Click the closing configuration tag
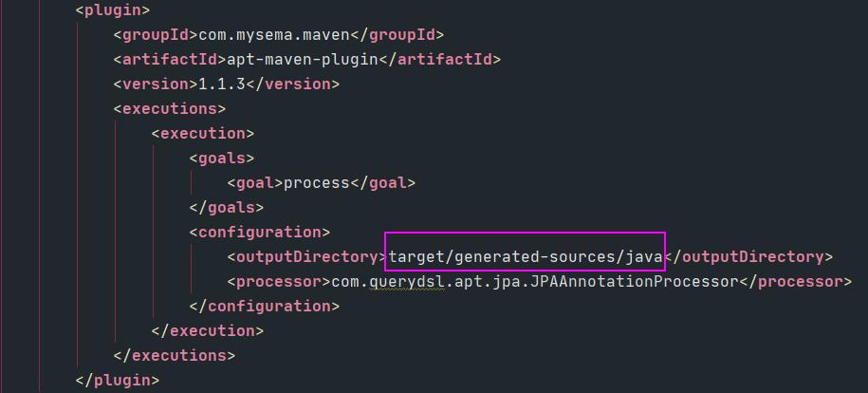868x393 pixels. coord(264,307)
